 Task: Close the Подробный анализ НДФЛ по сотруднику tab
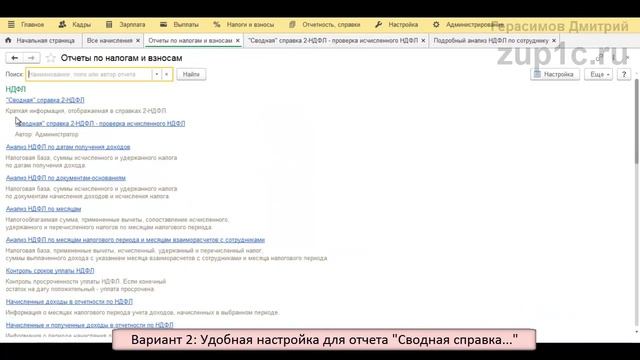coord(554,40)
